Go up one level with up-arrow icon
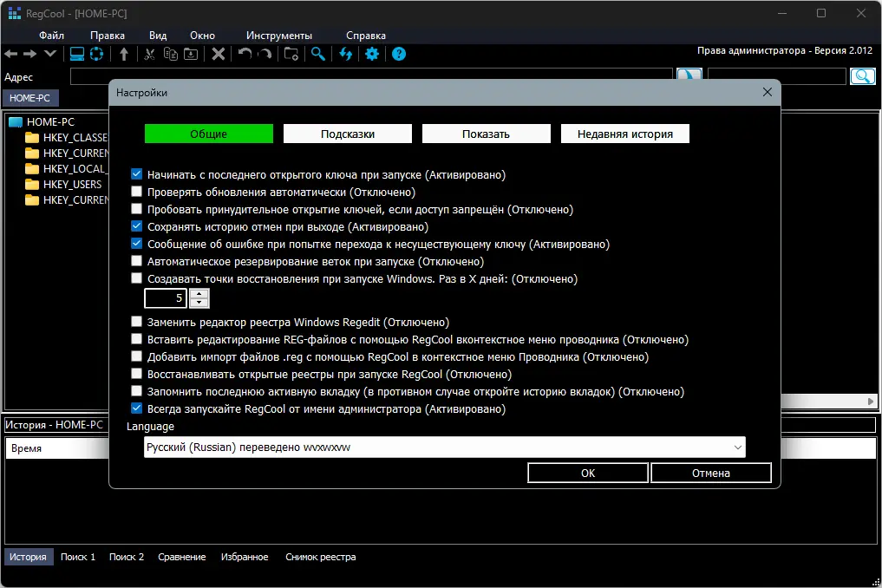 [124, 54]
